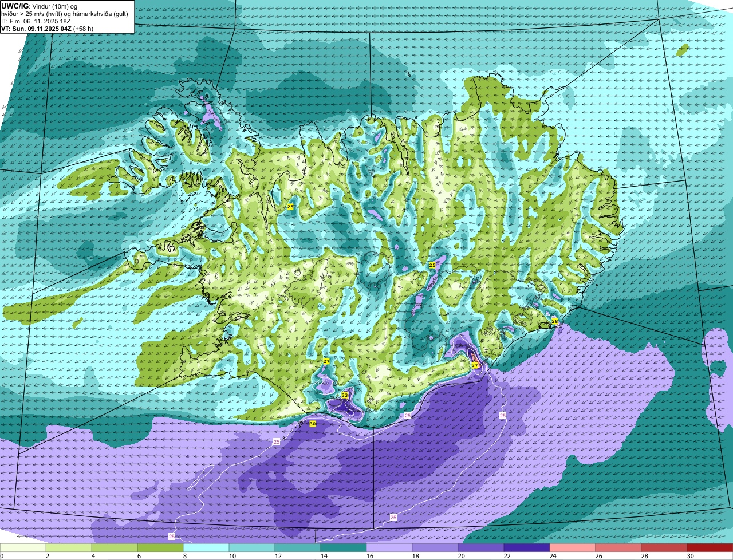Select the '20' legend scale tick

[x=461, y=556]
